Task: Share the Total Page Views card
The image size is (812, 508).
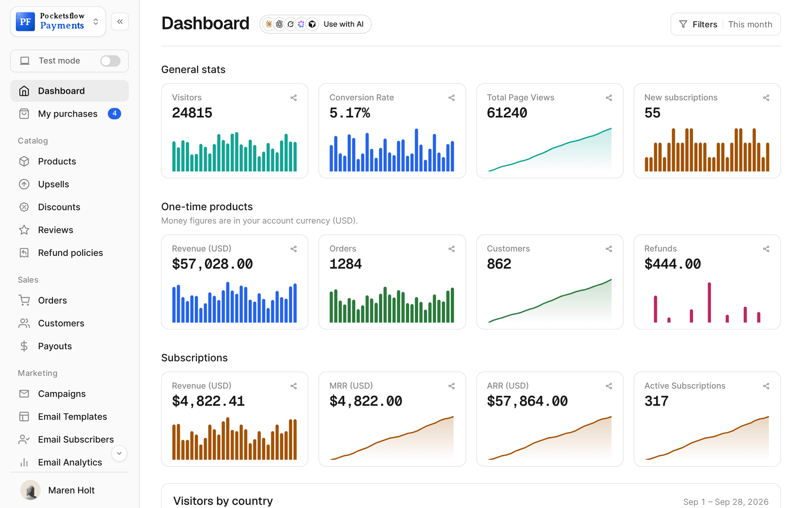Action: pos(609,98)
